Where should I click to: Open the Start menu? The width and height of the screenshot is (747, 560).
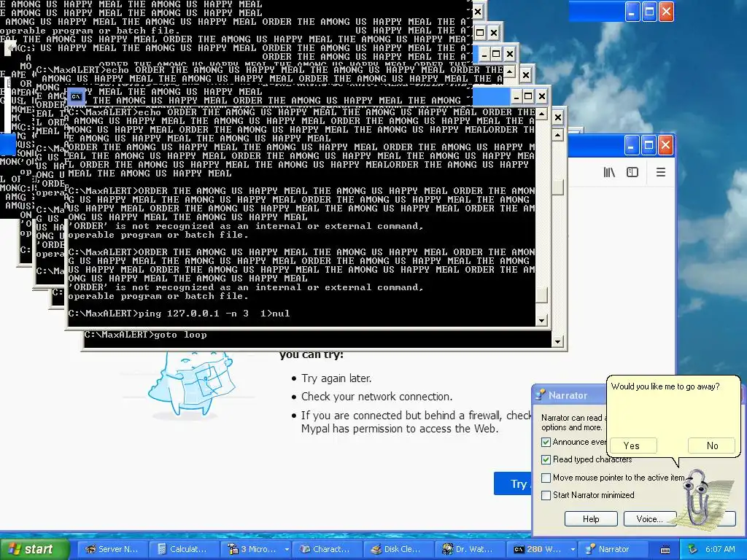coord(34,549)
